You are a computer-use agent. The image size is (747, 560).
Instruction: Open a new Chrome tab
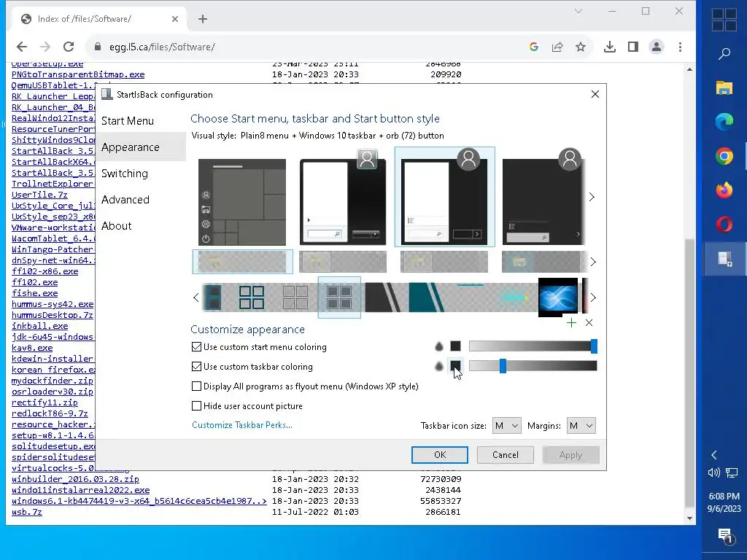point(203,19)
